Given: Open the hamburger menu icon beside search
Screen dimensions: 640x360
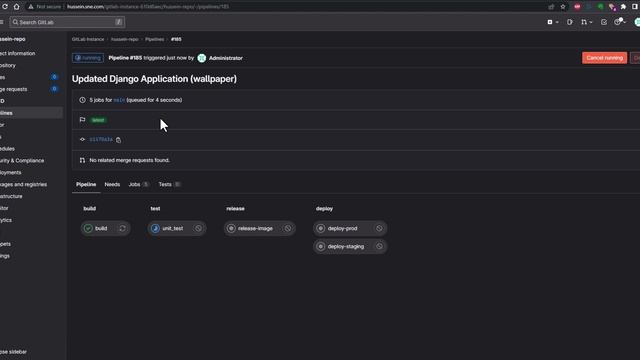Looking at the screenshot, I should (x=2, y=22).
